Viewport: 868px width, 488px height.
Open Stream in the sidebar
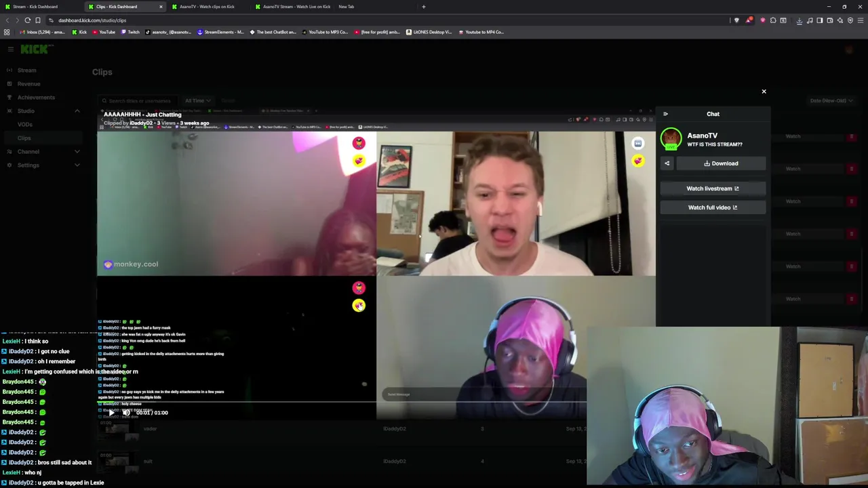[26, 70]
